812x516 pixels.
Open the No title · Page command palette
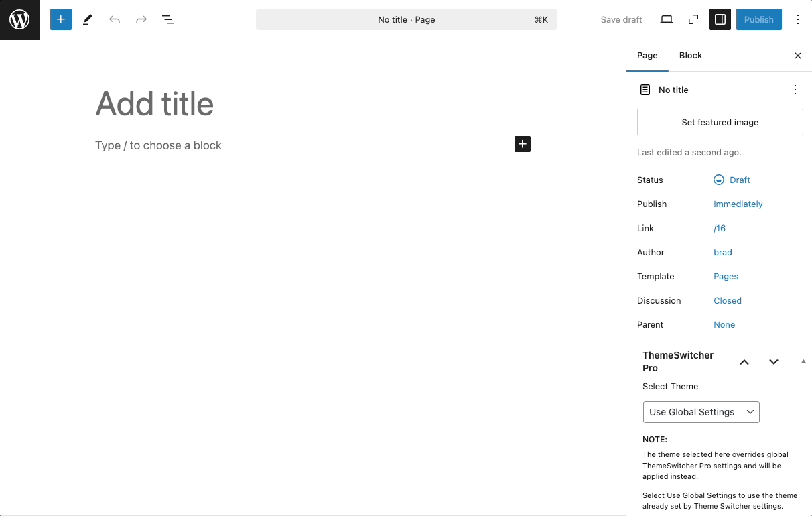(407, 19)
